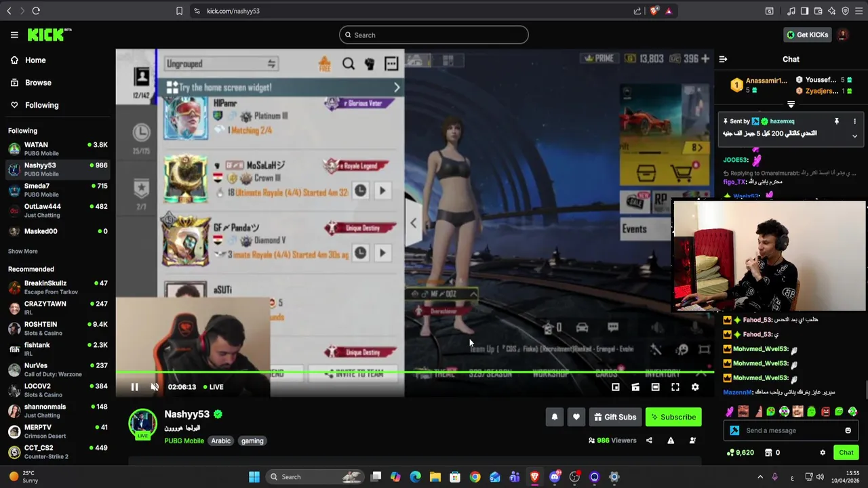Click the pin icon on pinned message
Screen dimensions: 868x488
[836, 121]
